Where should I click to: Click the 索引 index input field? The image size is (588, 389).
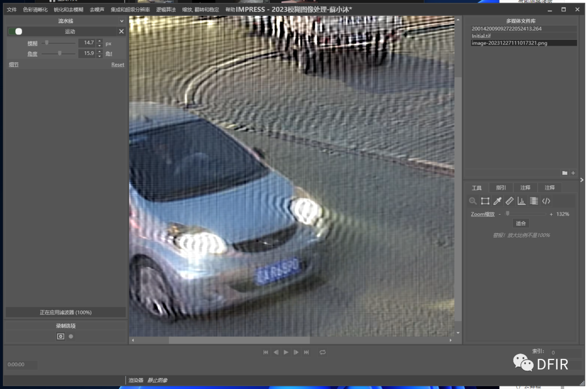pos(565,352)
